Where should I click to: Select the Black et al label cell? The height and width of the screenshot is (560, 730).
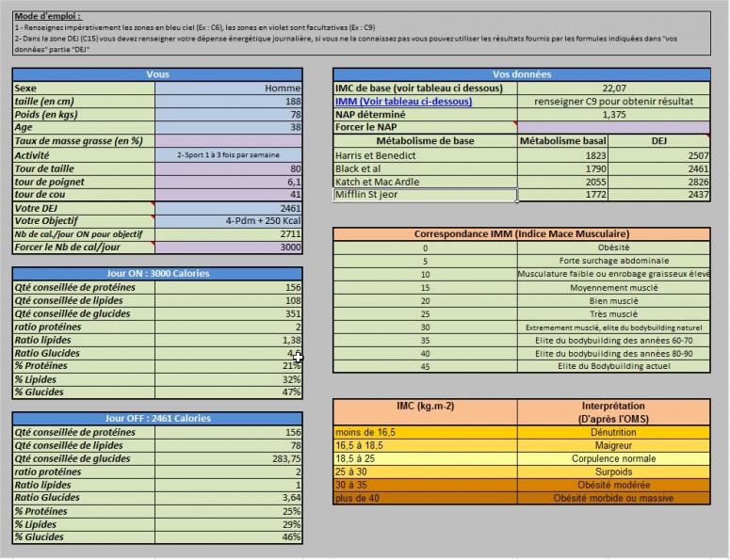[x=425, y=168]
